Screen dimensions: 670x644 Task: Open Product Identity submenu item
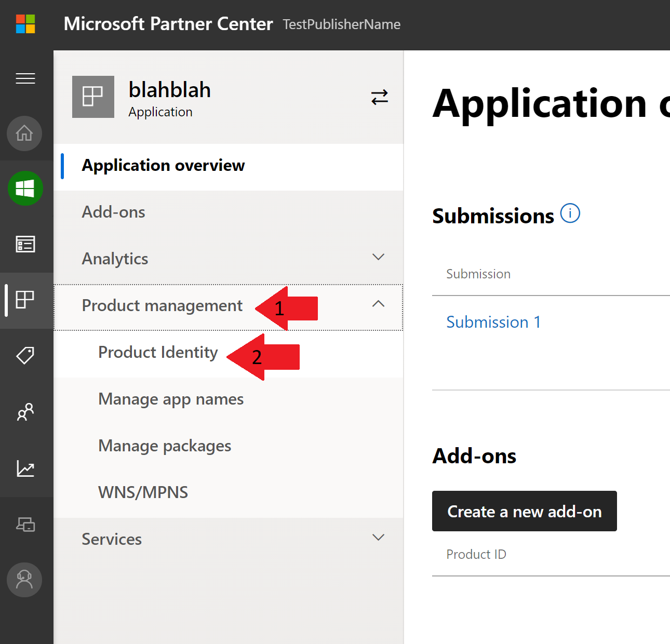coord(229,353)
